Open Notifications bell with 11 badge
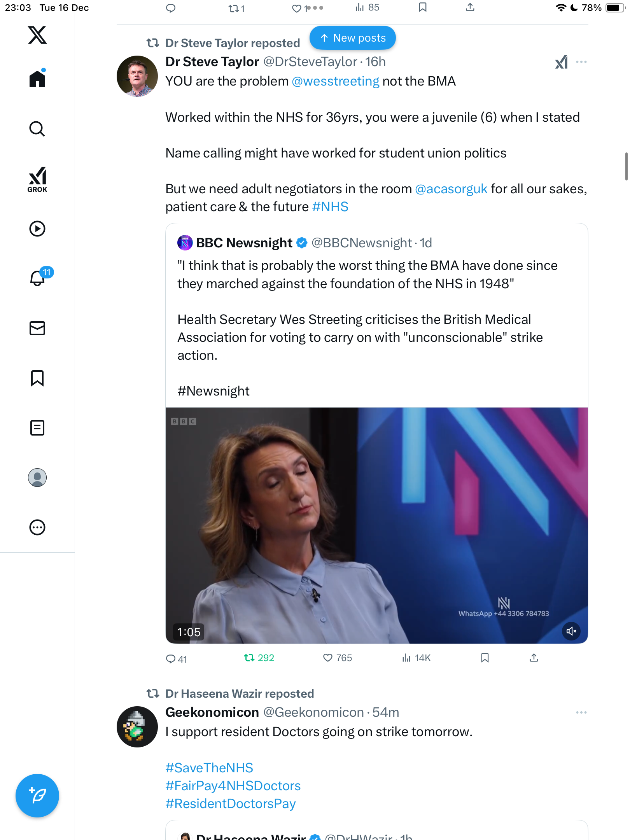Image resolution: width=630 pixels, height=840 pixels. click(x=38, y=278)
